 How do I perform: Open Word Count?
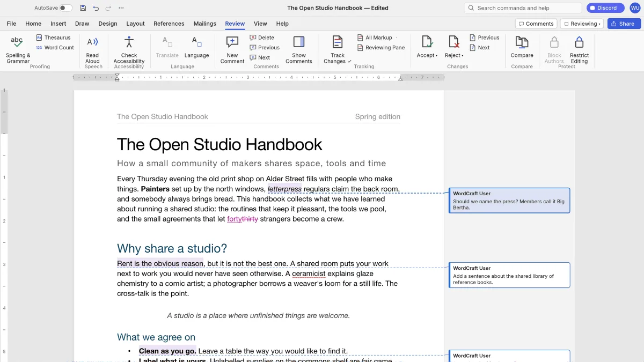55,48
